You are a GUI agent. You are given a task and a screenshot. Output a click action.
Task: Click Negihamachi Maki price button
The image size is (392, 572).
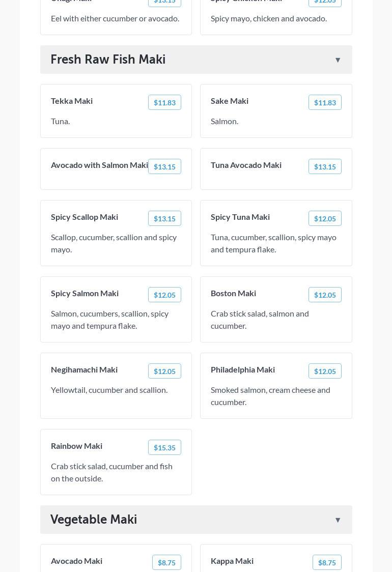pyautogui.click(x=164, y=371)
